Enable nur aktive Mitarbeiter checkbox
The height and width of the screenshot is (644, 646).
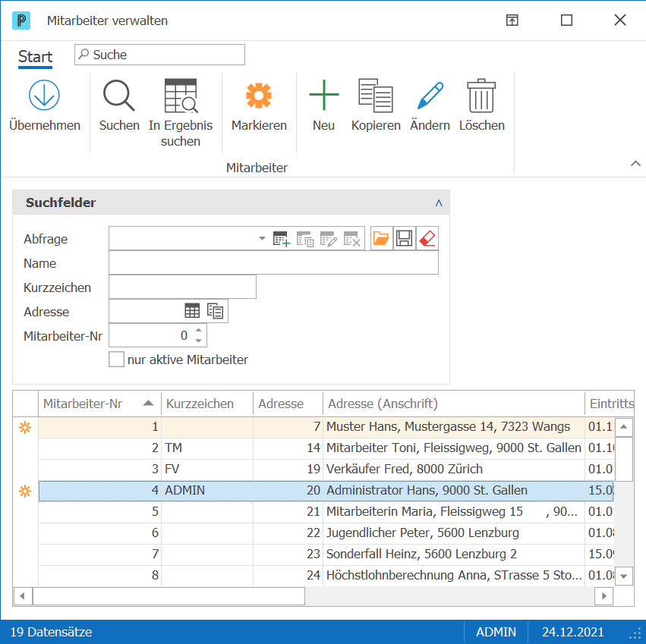point(116,359)
